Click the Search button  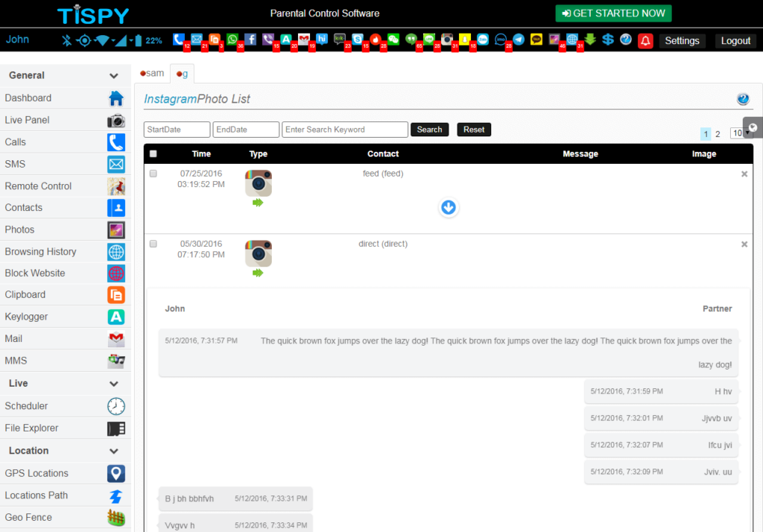(429, 130)
